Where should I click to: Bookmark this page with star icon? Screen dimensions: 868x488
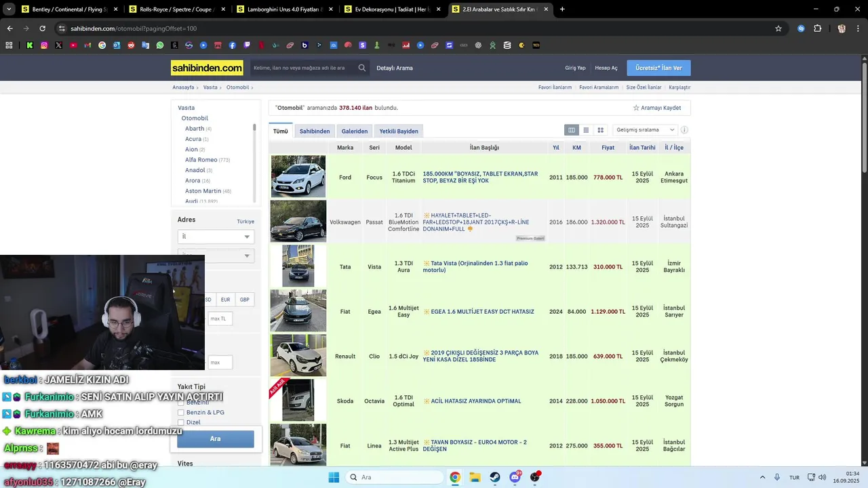pos(778,28)
